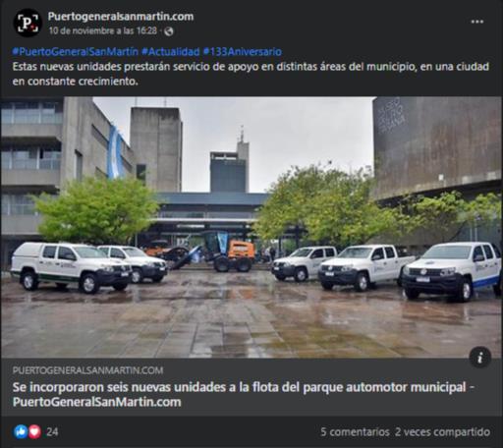
Task: Show the 5 comentarios
Action: 355,432
